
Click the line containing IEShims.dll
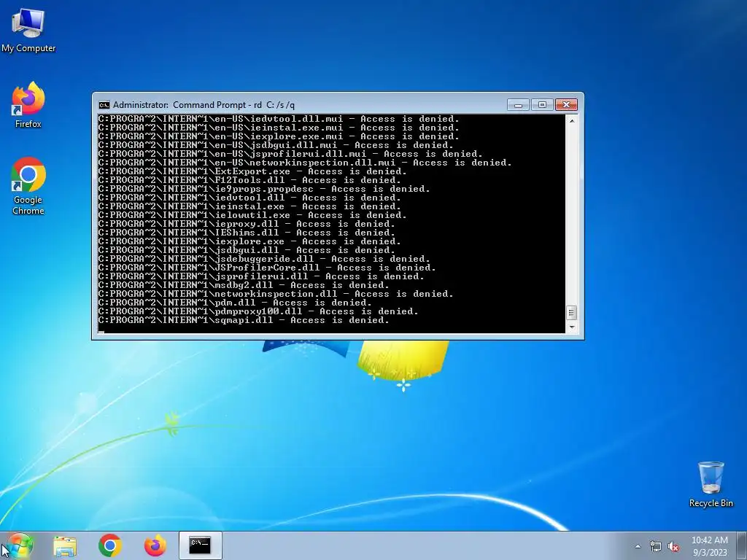[247, 233]
